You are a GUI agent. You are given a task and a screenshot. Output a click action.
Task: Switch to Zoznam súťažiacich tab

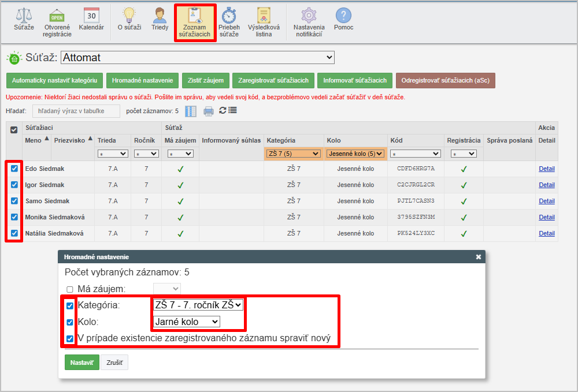[x=194, y=22]
